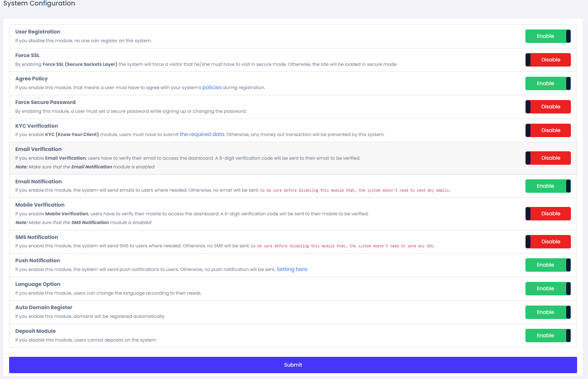Toggle the Email Notification switch
Viewport: 588px width, 379px height.
click(548, 186)
